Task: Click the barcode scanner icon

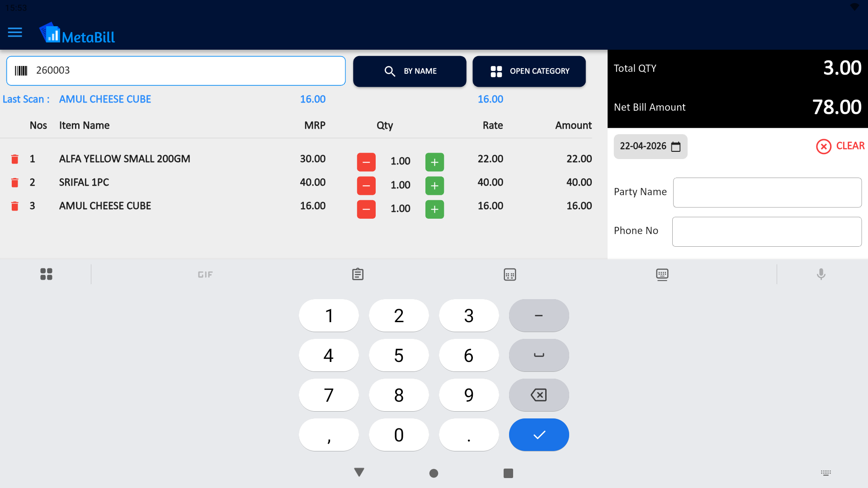Action: 21,70
